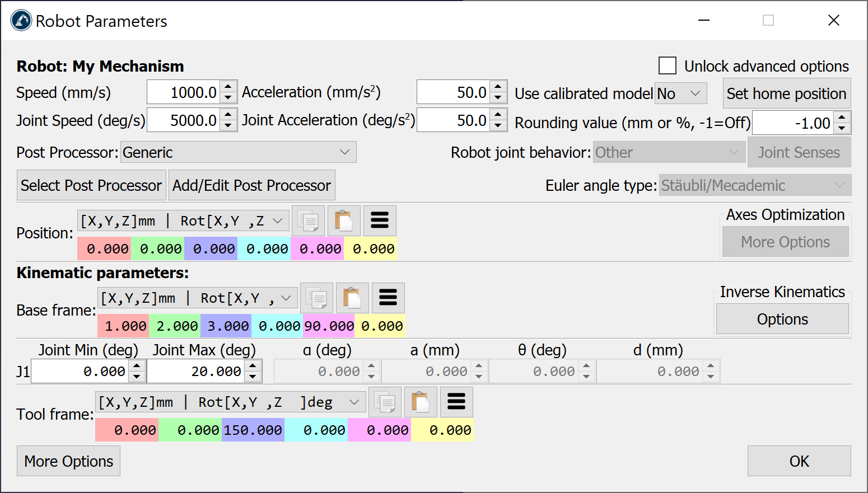Screen dimensions: 868x493
Task: Copy the Position pose values
Action: (308, 220)
